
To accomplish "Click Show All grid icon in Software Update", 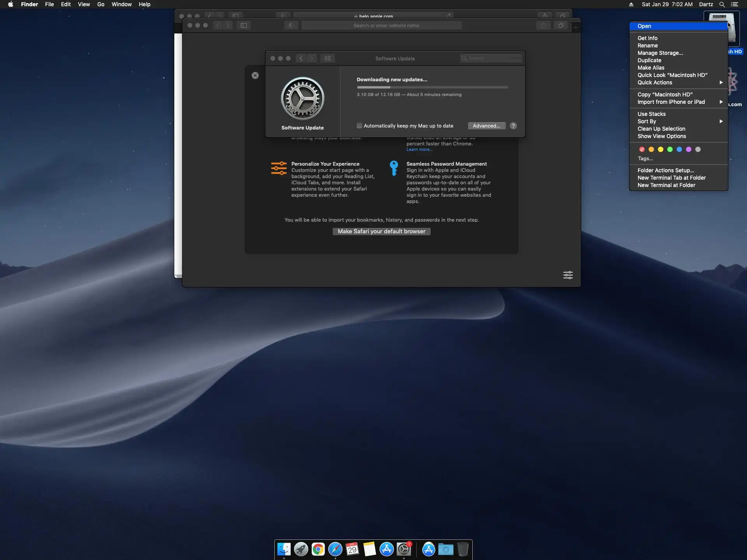I will (x=328, y=58).
